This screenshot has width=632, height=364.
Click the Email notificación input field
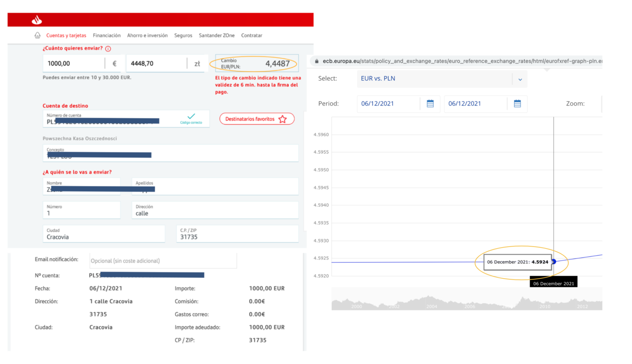(x=163, y=261)
